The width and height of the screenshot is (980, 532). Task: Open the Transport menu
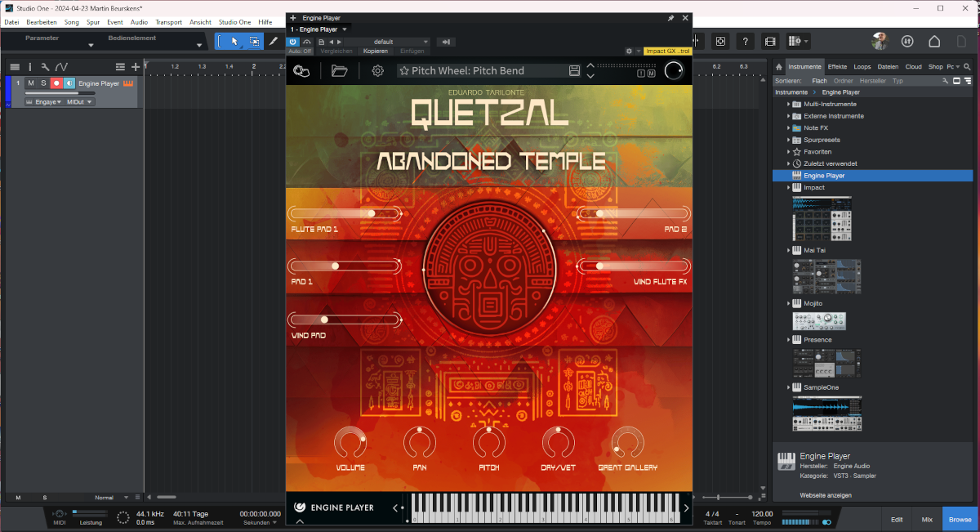click(168, 22)
